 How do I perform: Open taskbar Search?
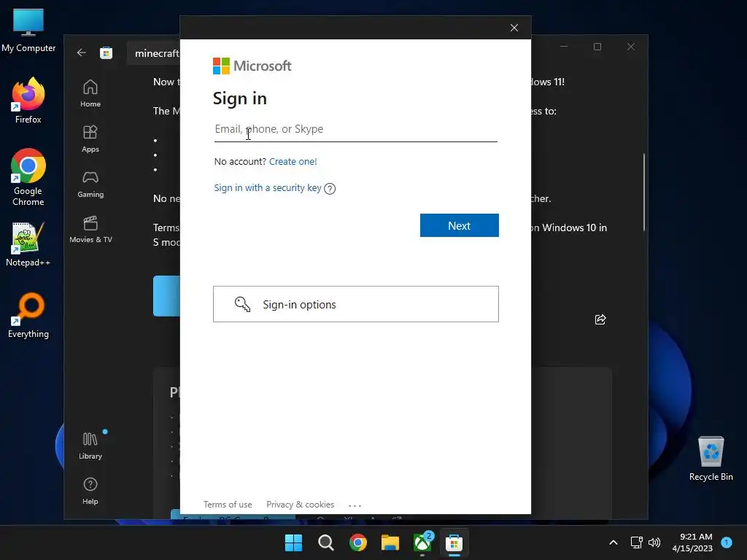click(326, 542)
